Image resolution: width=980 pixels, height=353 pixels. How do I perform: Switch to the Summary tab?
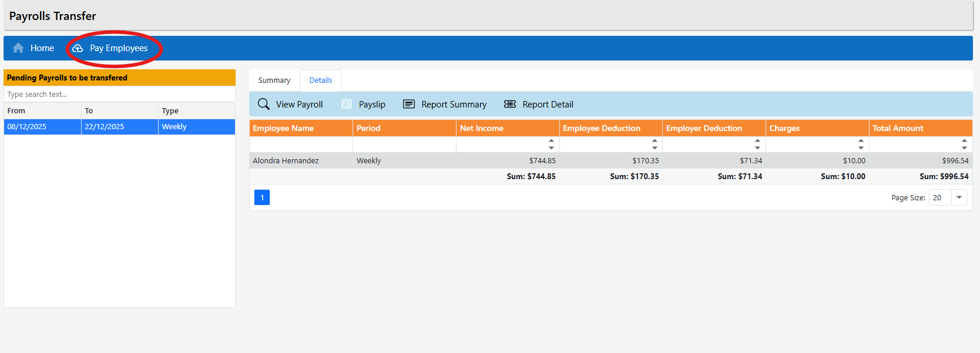pyautogui.click(x=274, y=80)
